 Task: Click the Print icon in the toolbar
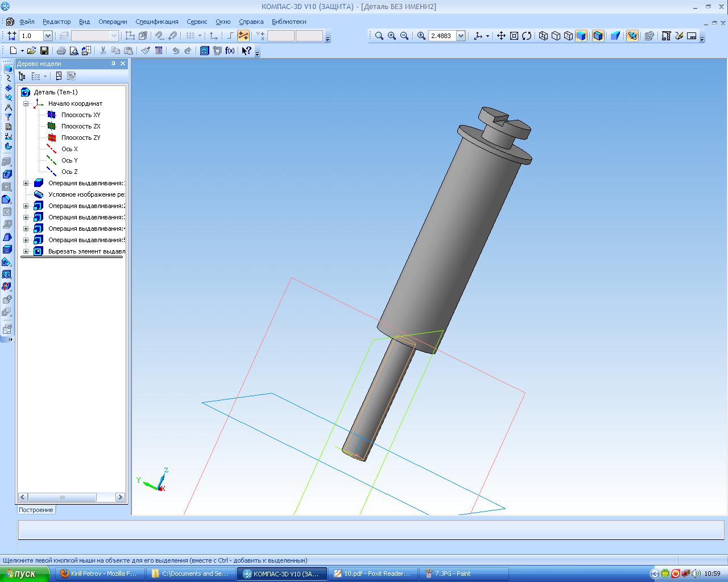(x=61, y=51)
